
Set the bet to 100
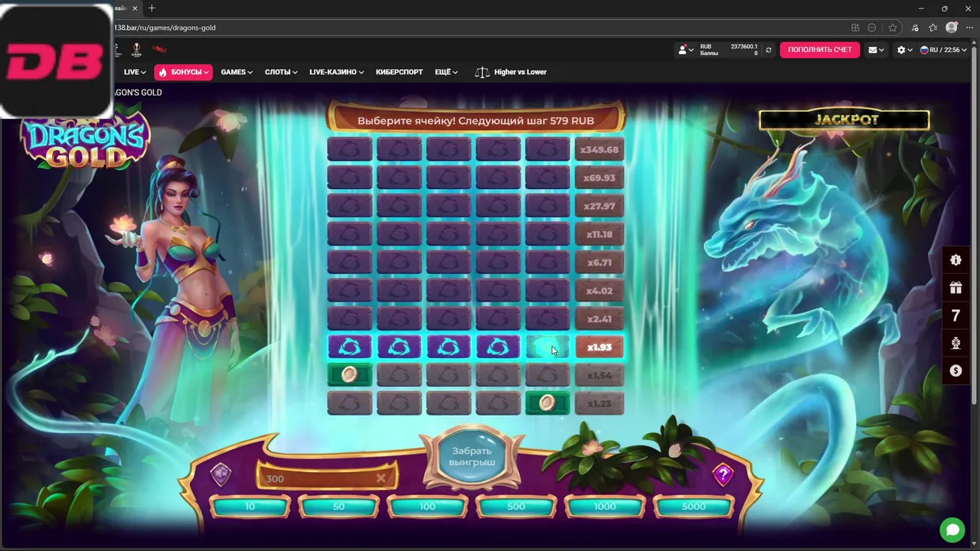click(427, 507)
